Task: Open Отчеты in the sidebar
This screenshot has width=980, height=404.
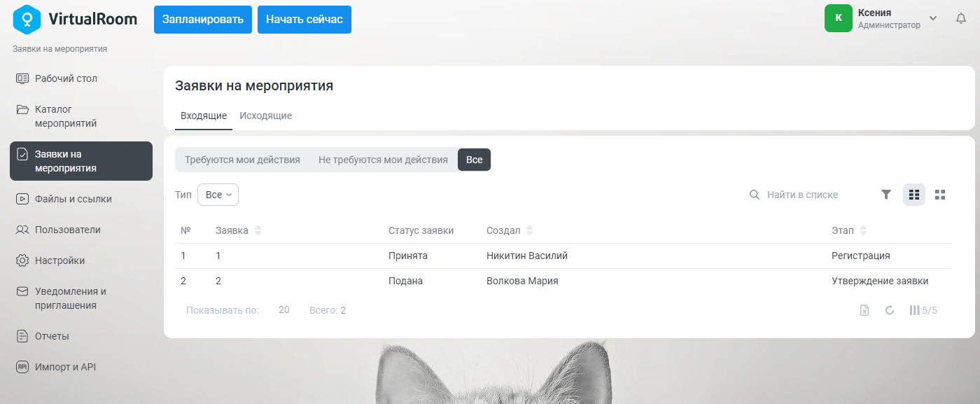Action: (x=81, y=336)
